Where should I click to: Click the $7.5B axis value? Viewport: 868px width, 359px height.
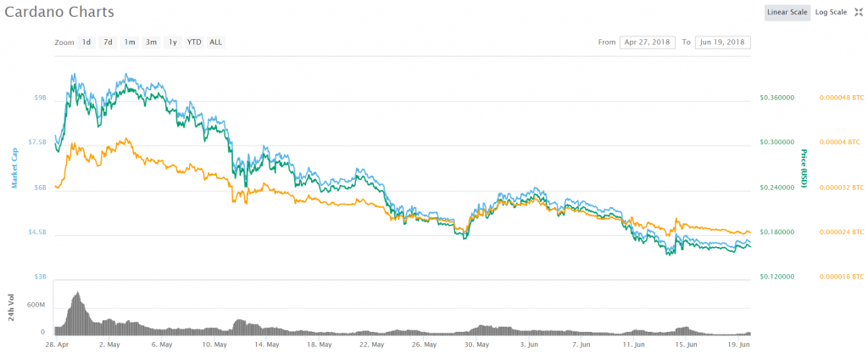tap(37, 143)
